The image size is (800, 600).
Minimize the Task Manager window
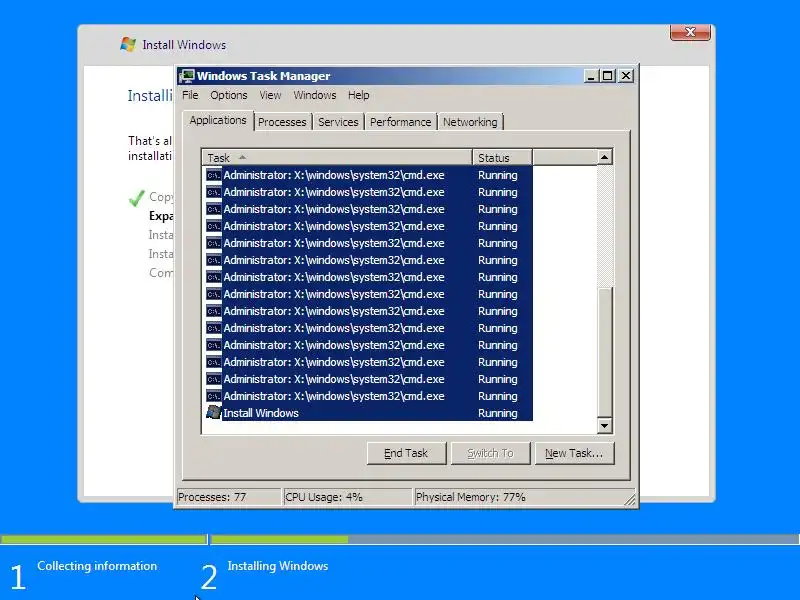click(591, 76)
